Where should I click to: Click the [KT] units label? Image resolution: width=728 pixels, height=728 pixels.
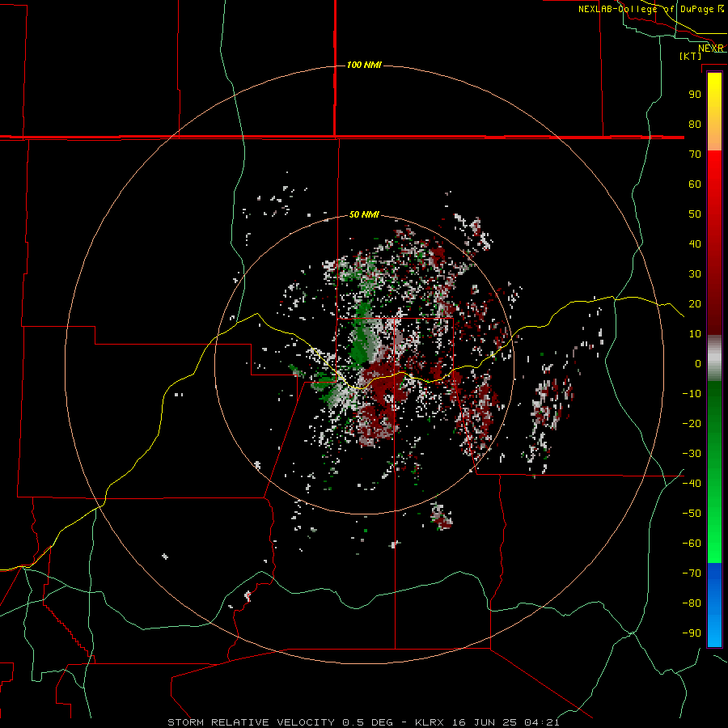tap(691, 56)
